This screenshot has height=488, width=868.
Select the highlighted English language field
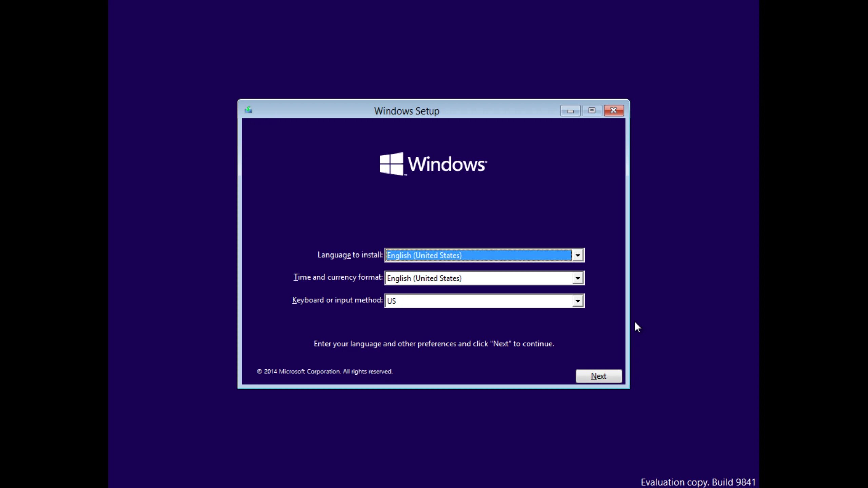(478, 255)
